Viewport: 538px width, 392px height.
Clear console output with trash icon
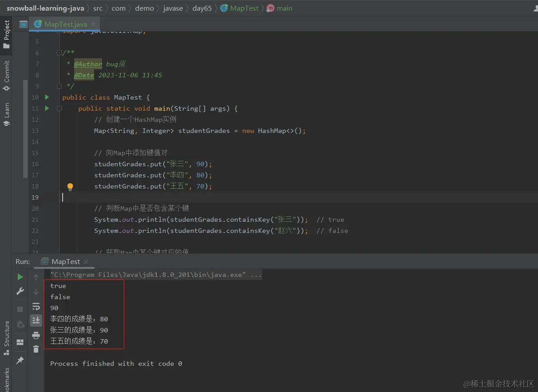36,350
